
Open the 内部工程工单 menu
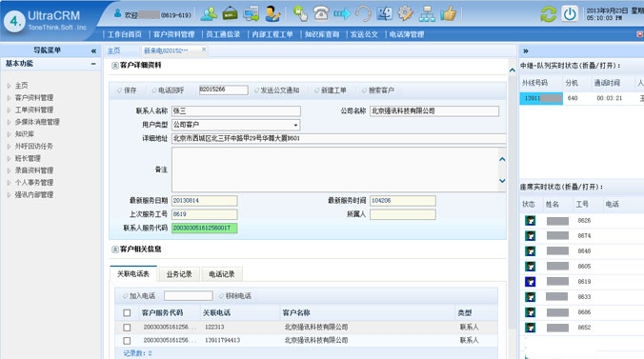[x=272, y=34]
